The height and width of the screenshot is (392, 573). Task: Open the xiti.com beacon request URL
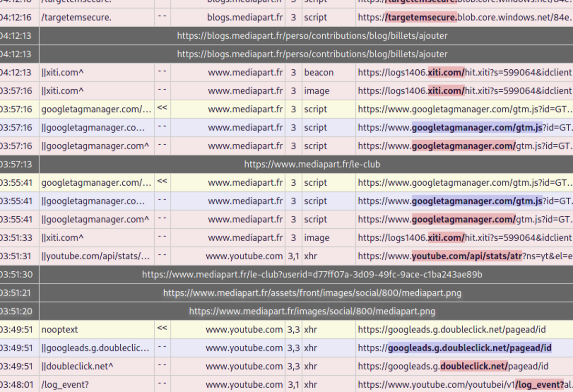(x=465, y=73)
